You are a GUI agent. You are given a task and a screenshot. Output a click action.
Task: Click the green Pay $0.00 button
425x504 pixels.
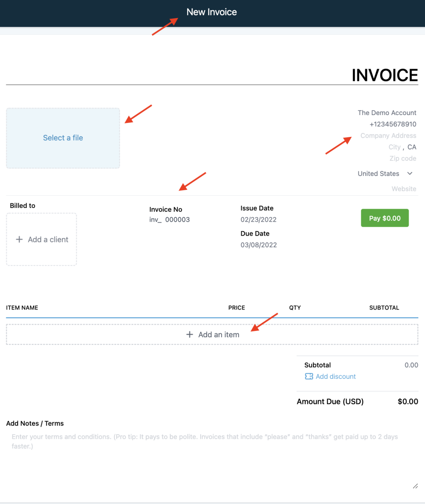click(x=385, y=218)
